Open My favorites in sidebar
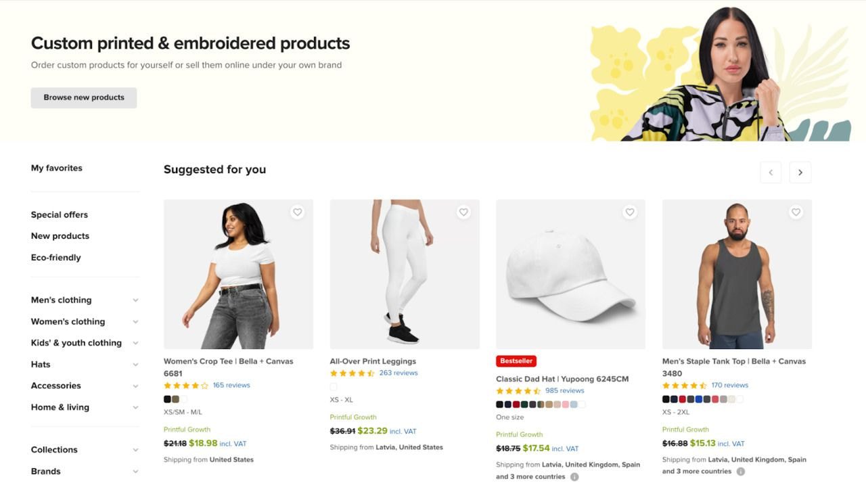Screen dimensions: 866x504 [57, 168]
